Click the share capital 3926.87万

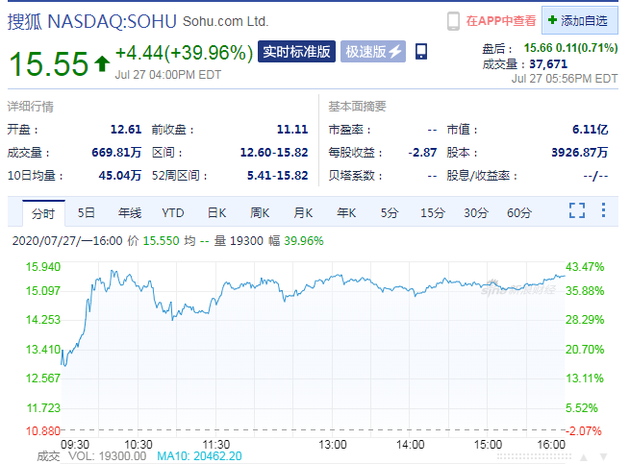[579, 153]
